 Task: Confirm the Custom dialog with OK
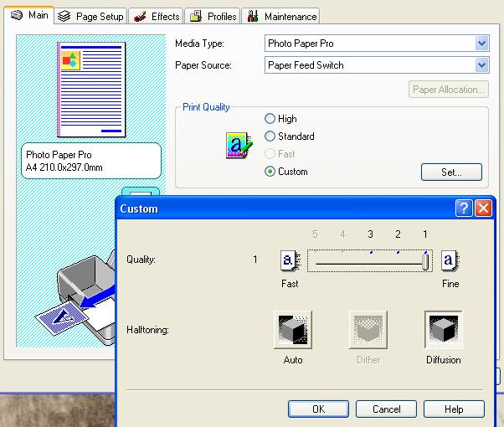coord(318,409)
